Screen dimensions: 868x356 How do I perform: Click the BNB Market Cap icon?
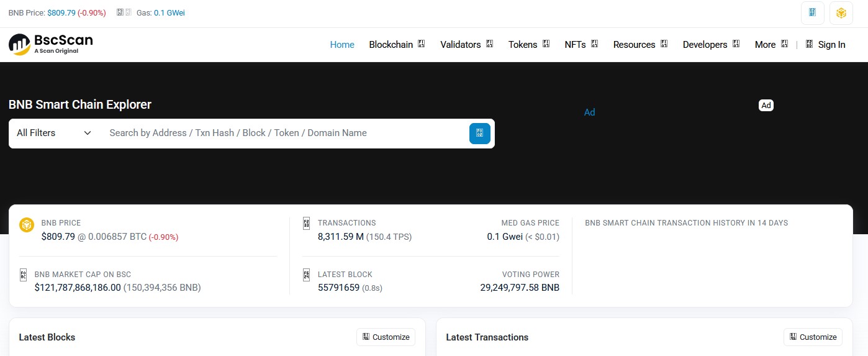coord(24,275)
